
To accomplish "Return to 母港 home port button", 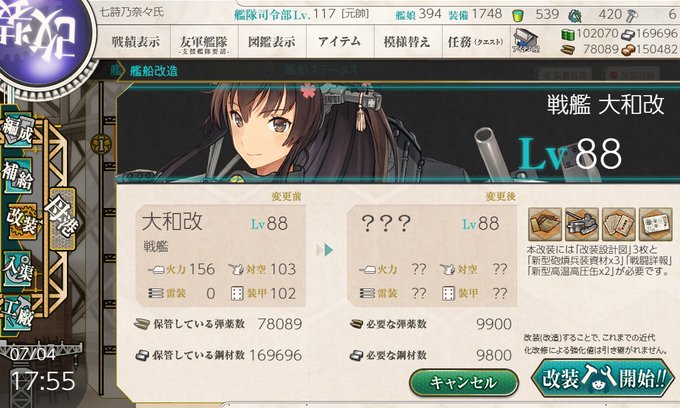I will coord(63,219).
